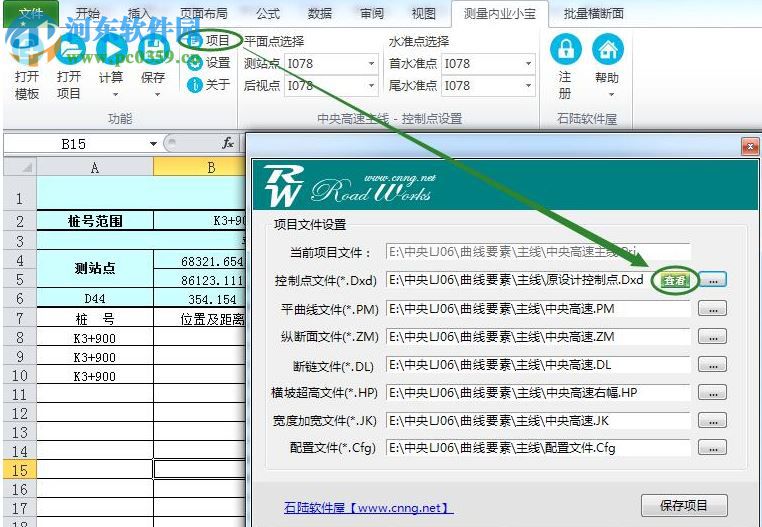
Task: Expand the 帮助 dropdown arrow
Action: (x=611, y=95)
